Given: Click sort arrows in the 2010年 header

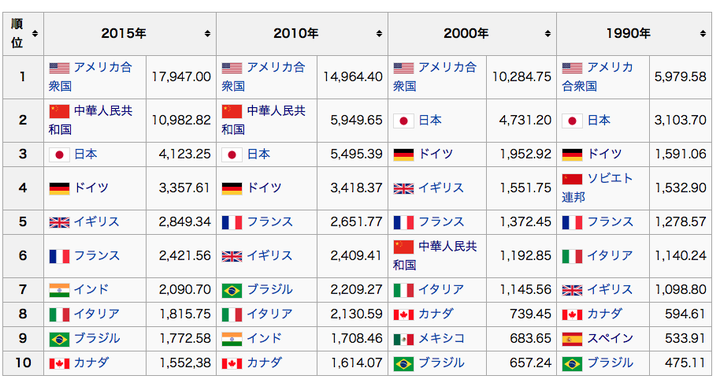Looking at the screenshot, I should click(x=379, y=34).
